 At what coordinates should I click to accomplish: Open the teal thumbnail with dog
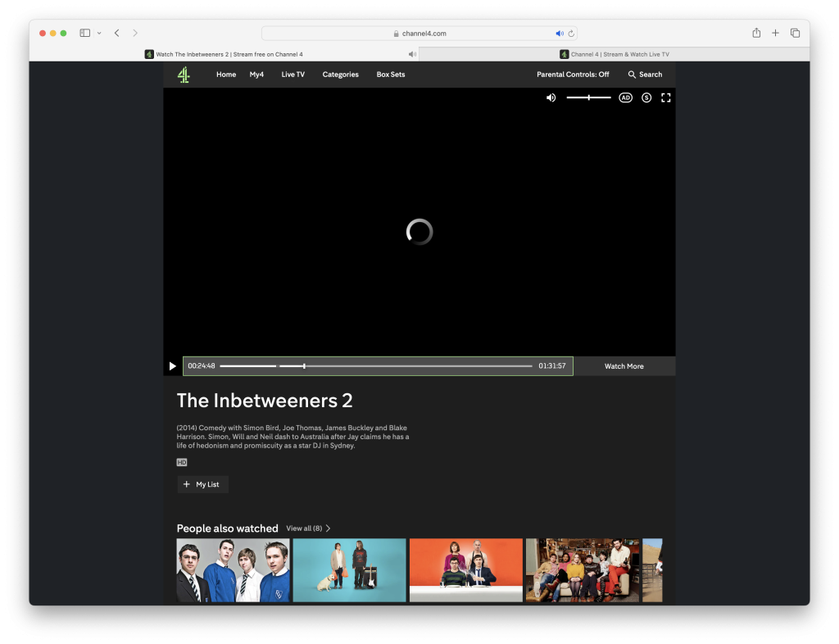tap(349, 570)
